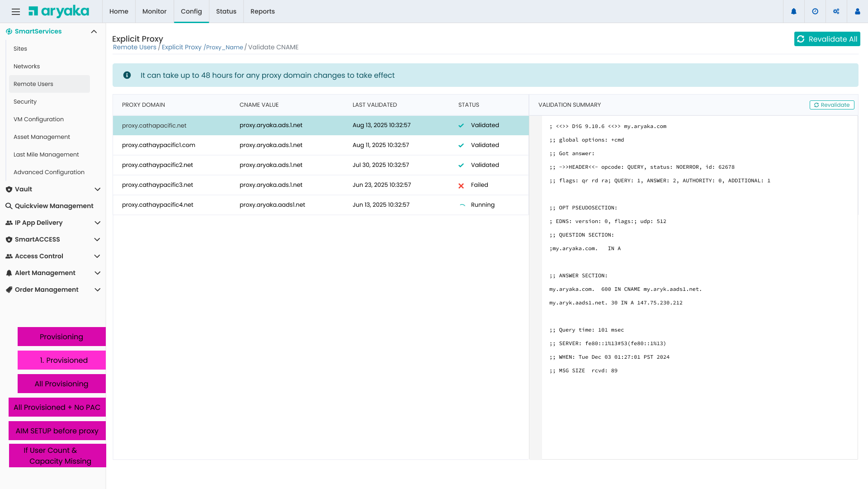Click the SmartServices shield icon
The width and height of the screenshot is (868, 489).
(x=9, y=31)
